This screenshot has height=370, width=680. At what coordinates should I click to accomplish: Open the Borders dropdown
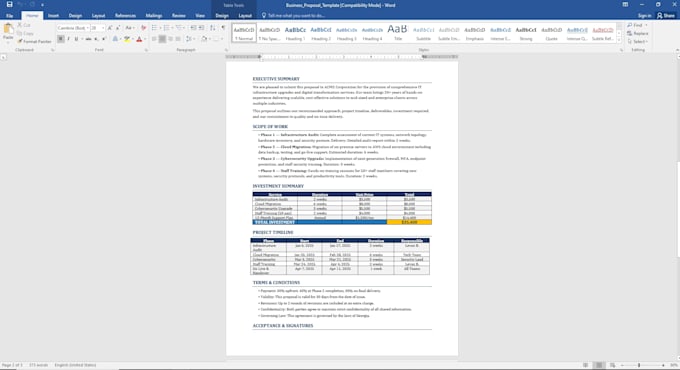click(221, 39)
